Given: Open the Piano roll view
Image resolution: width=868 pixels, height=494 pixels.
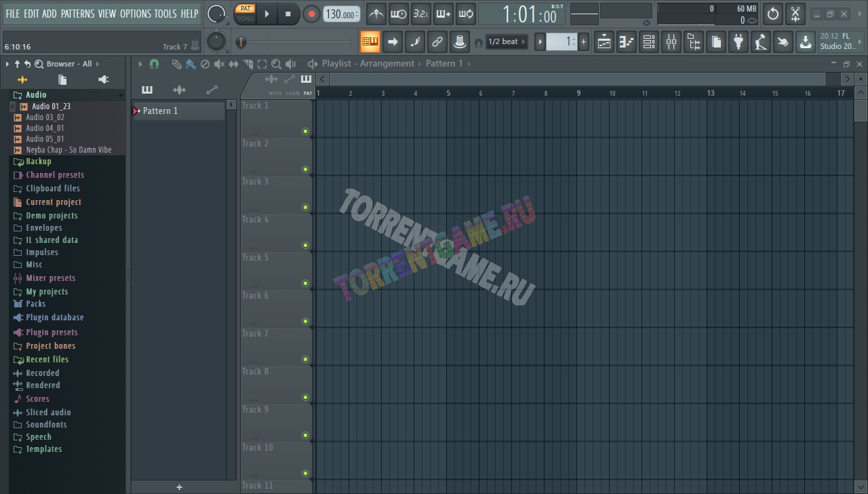Looking at the screenshot, I should point(627,42).
